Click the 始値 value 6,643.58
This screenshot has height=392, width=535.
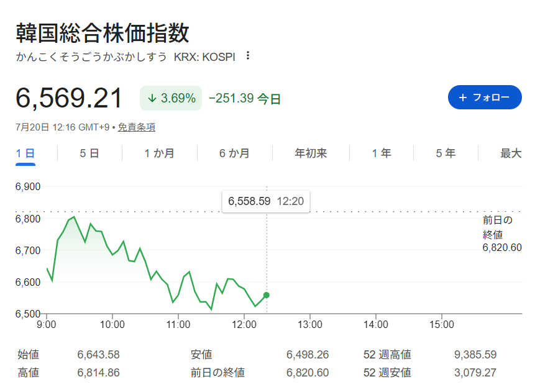(99, 355)
